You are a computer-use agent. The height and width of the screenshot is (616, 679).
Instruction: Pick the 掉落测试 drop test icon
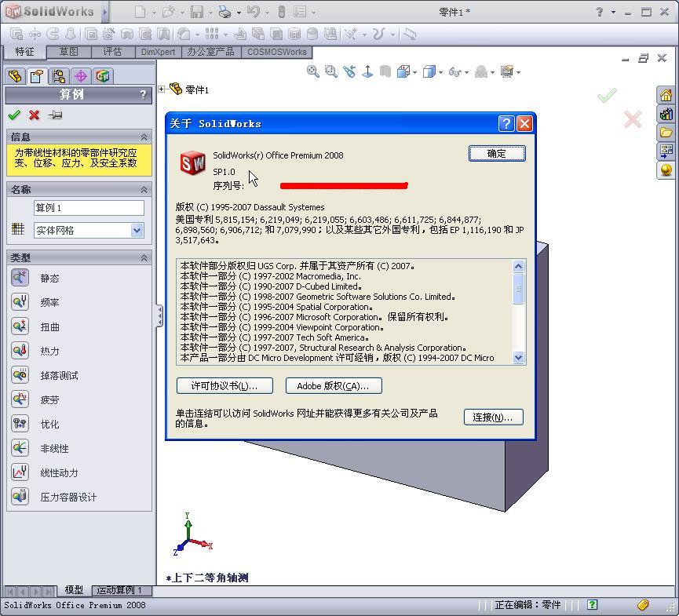click(20, 374)
